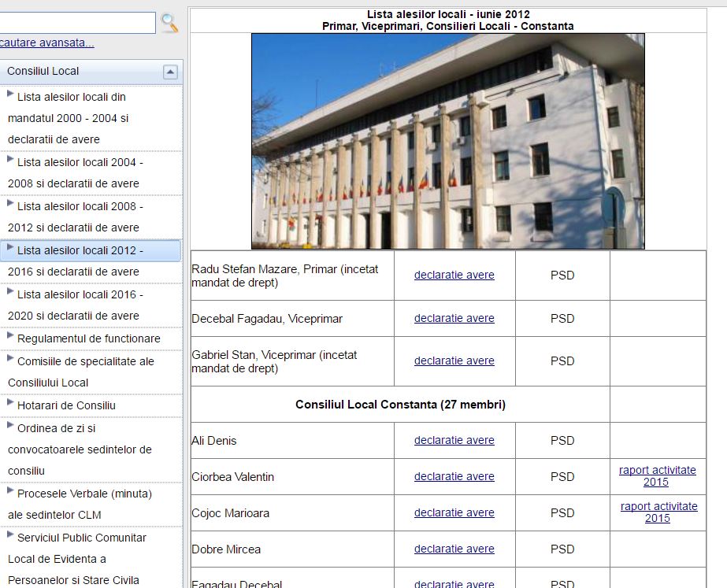Click arrow icon beside Regulamentul de functionare
The width and height of the screenshot is (727, 588).
point(10,336)
